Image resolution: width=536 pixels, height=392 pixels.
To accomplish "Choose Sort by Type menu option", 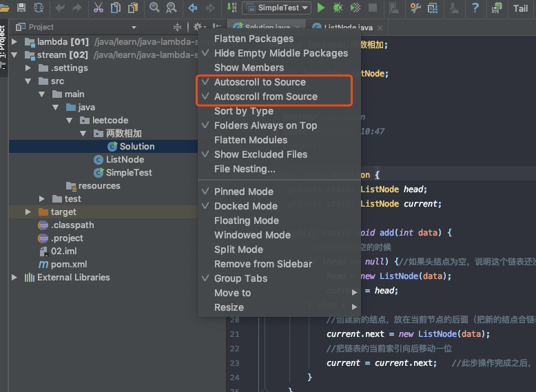I will click(279, 111).
